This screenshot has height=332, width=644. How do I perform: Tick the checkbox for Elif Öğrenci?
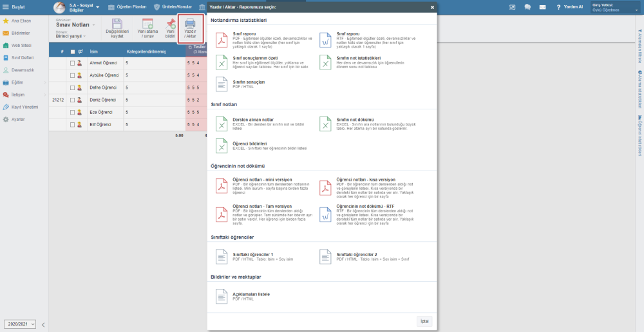72,125
